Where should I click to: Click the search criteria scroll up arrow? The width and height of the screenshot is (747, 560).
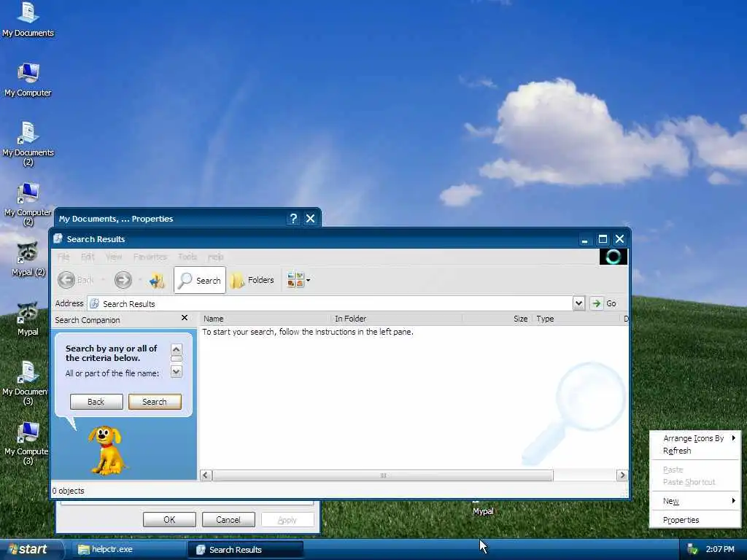(177, 349)
